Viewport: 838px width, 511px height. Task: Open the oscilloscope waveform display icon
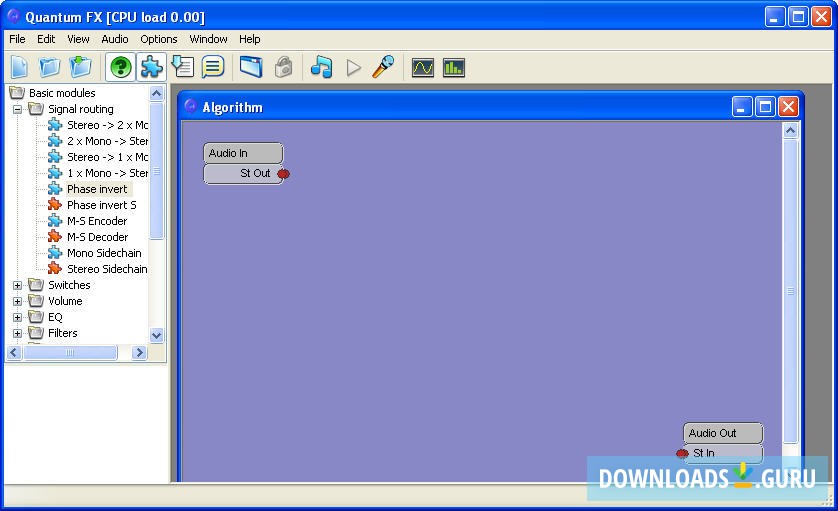pyautogui.click(x=423, y=68)
